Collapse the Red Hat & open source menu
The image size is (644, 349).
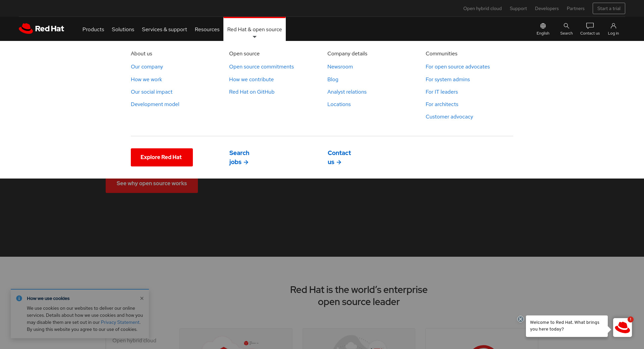click(254, 30)
